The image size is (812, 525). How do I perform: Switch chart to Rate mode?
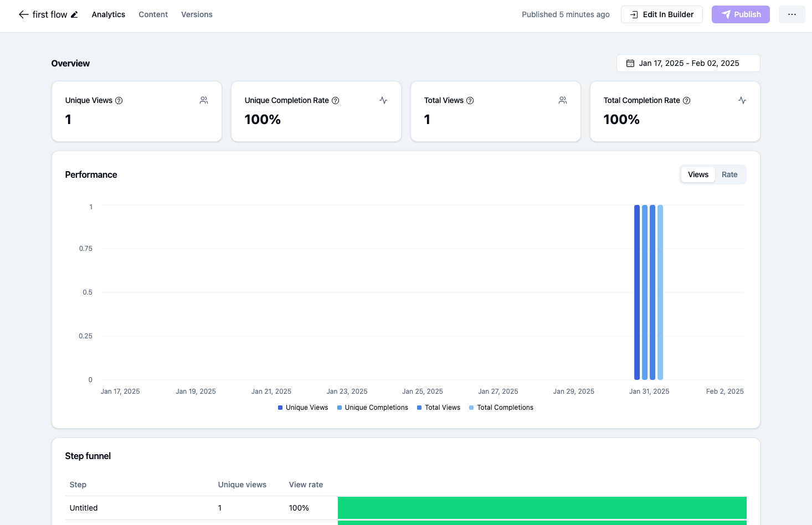[729, 174]
